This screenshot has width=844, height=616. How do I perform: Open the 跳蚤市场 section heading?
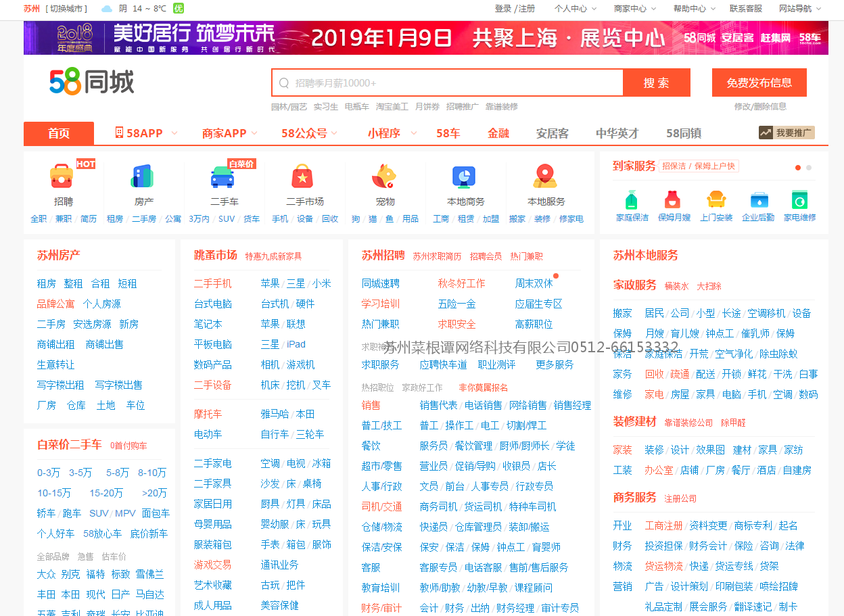pyautogui.click(x=216, y=255)
